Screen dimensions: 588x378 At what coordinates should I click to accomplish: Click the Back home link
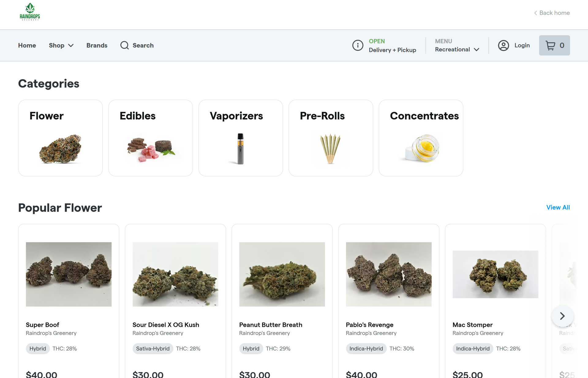tap(552, 13)
